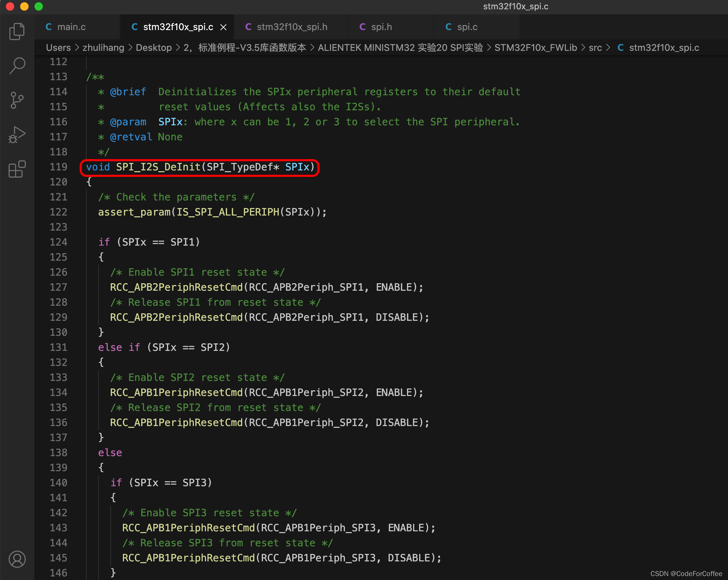
Task: Switch to the main.c tab
Action: pos(71,27)
